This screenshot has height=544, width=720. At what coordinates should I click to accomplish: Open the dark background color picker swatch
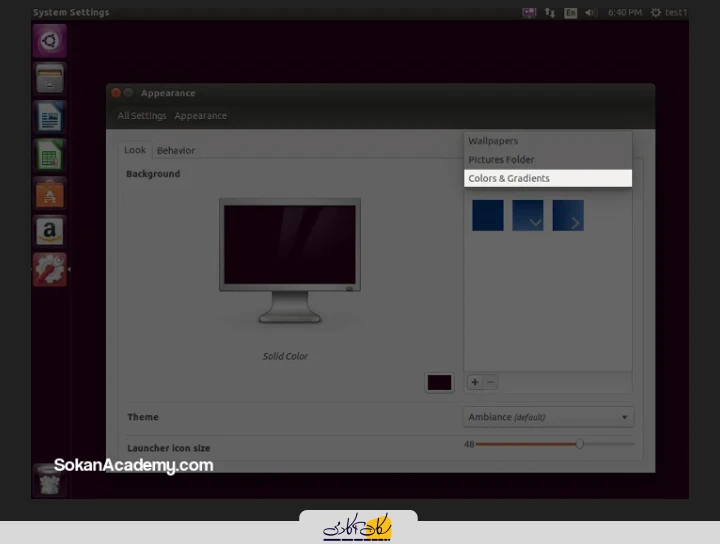point(440,382)
